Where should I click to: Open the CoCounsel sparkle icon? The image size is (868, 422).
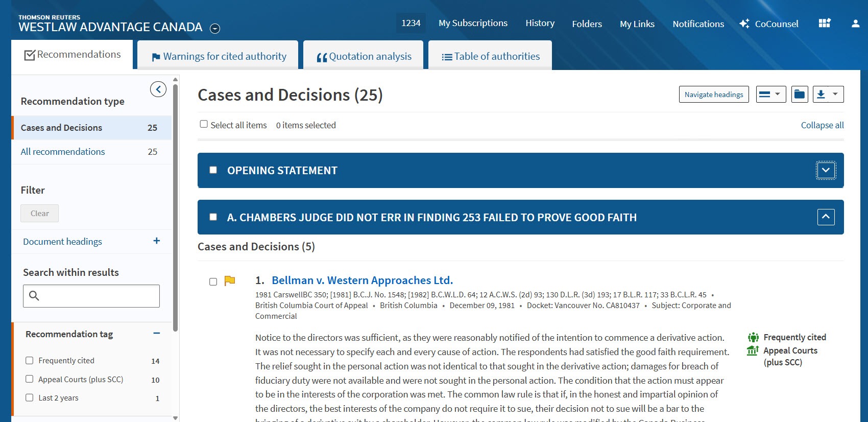744,24
